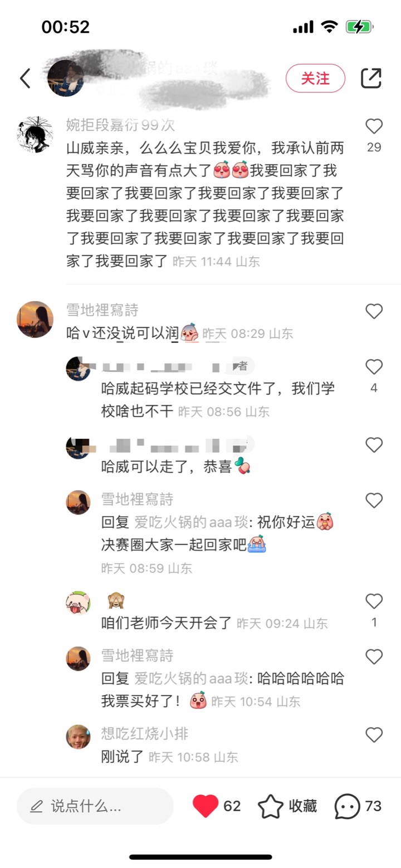Viewport: 401px width, 868px height.
Task: Open the share icon at top right
Action: pos(371,78)
